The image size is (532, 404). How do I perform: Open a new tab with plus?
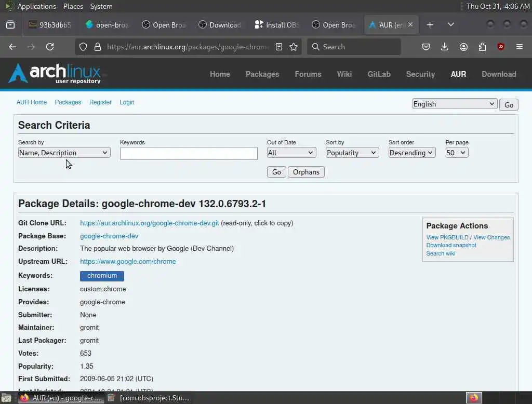click(x=430, y=25)
